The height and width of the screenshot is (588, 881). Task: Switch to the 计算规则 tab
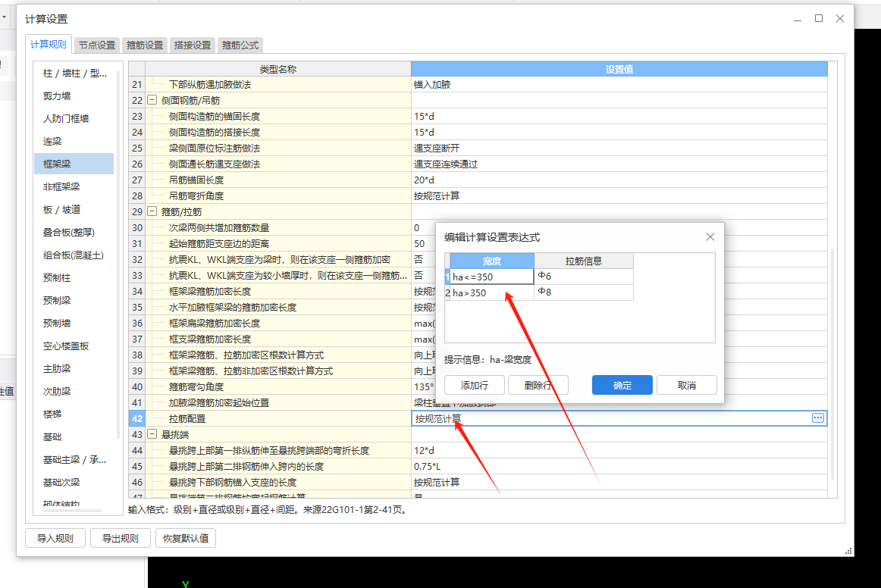point(49,45)
